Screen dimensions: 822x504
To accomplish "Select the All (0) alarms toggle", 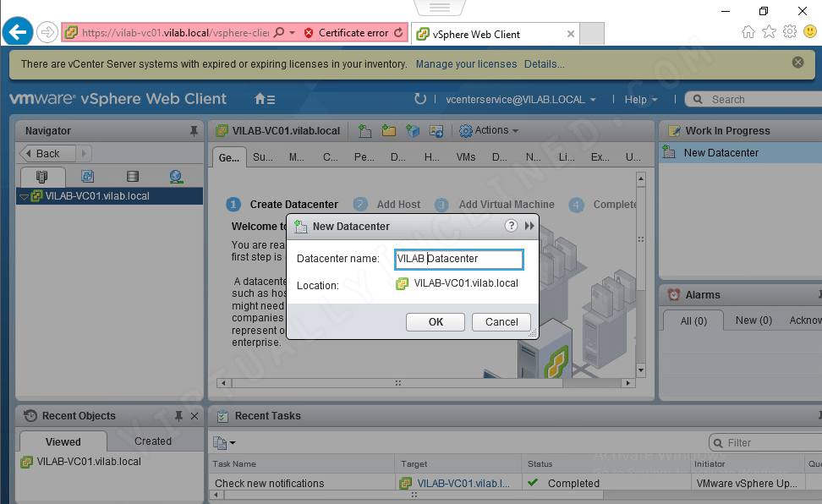I will (693, 320).
